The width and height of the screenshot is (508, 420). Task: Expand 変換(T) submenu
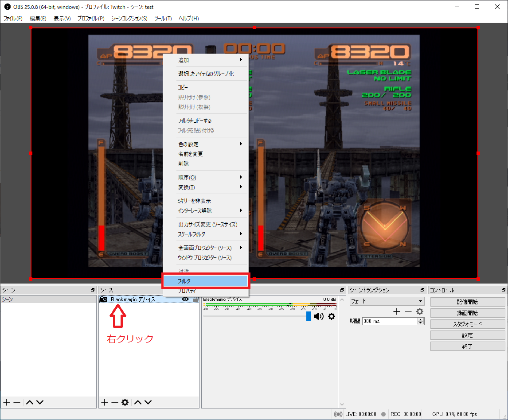coord(206,187)
